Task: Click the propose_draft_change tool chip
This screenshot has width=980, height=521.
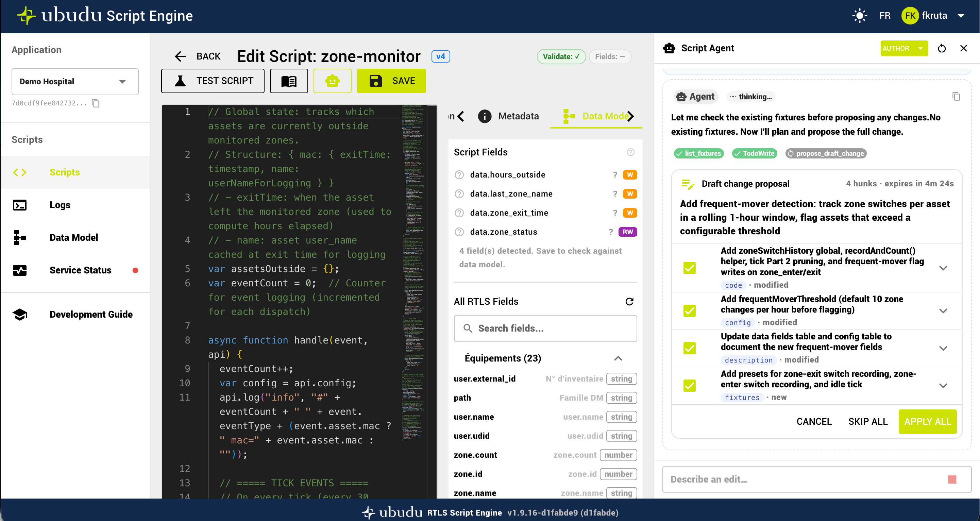Action: (x=826, y=153)
